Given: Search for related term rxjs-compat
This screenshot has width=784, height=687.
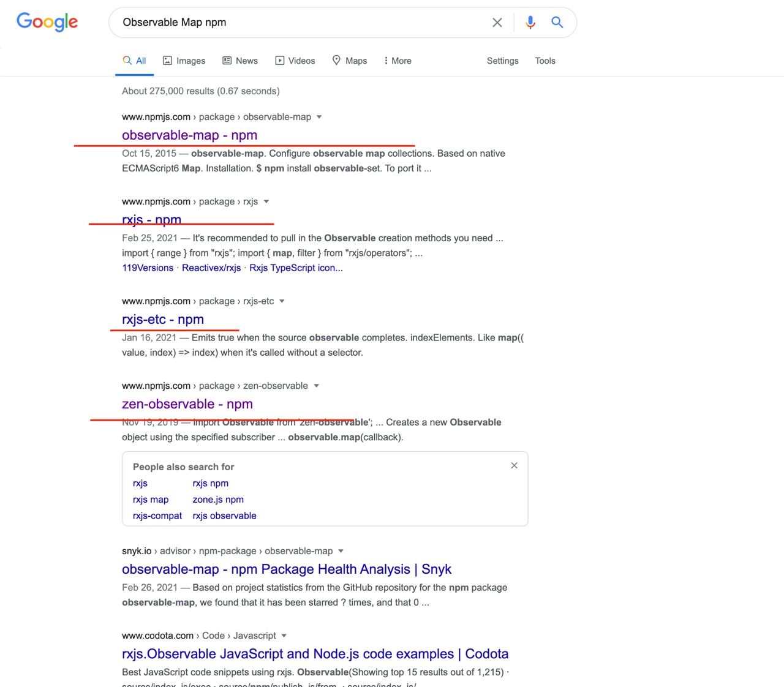Looking at the screenshot, I should [157, 516].
